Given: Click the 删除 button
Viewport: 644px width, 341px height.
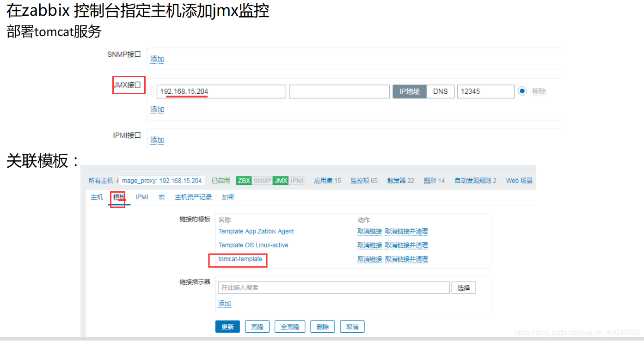Looking at the screenshot, I should coord(323,327).
